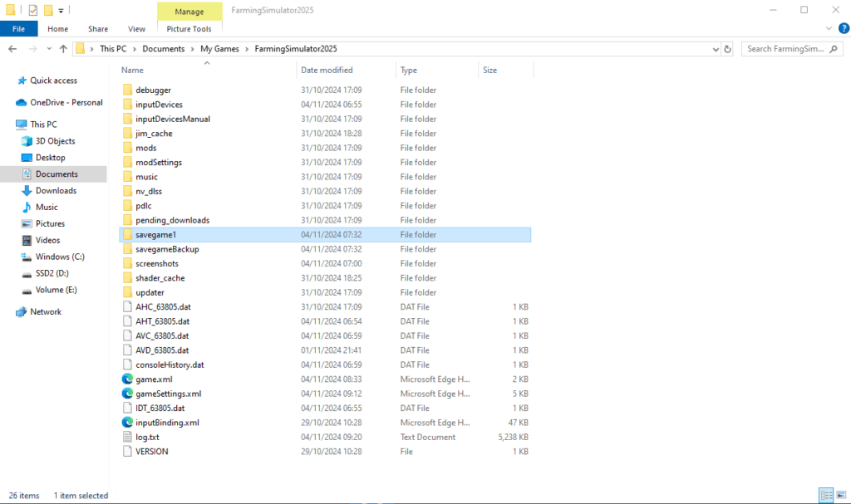The image size is (851, 504).
Task: Expand the address bar history dropdown
Action: (716, 49)
